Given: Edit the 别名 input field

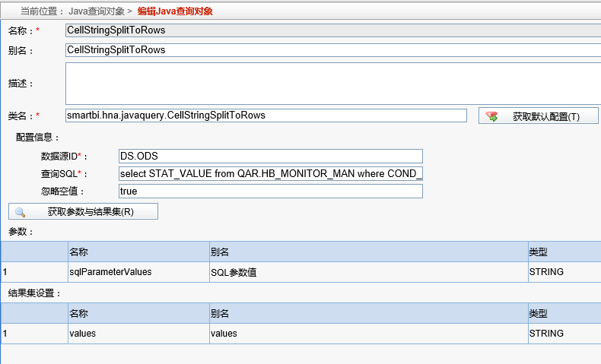Looking at the screenshot, I should (333, 50).
